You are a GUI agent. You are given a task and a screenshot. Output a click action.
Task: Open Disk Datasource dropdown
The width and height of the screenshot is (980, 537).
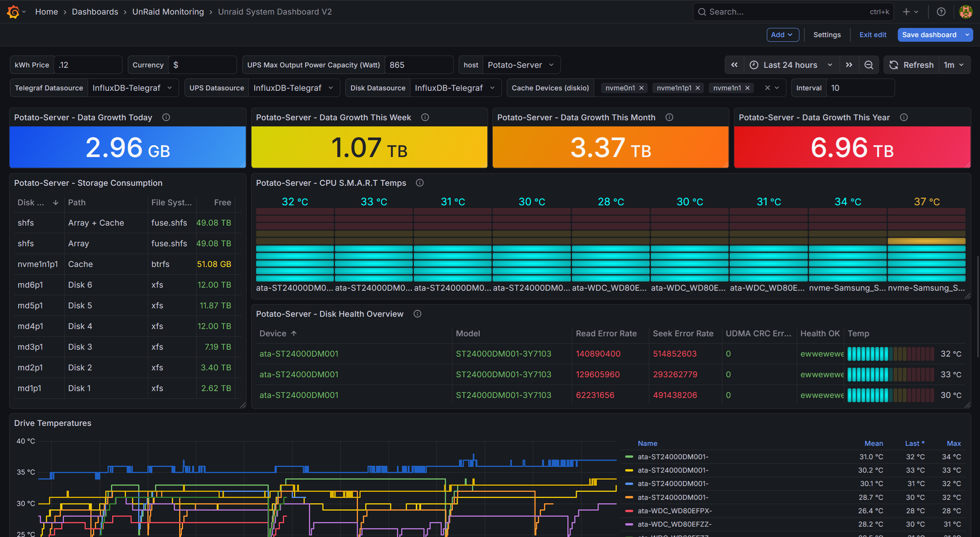coord(455,88)
